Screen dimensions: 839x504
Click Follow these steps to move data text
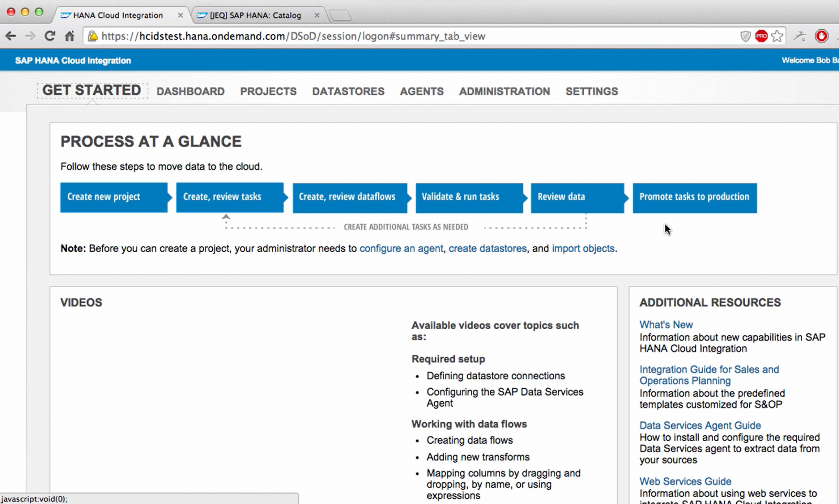[x=162, y=167]
